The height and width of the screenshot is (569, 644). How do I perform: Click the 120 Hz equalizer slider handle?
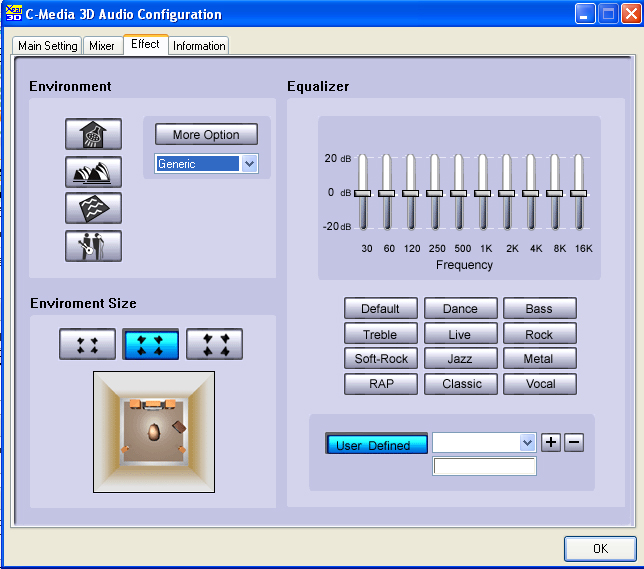(x=411, y=193)
